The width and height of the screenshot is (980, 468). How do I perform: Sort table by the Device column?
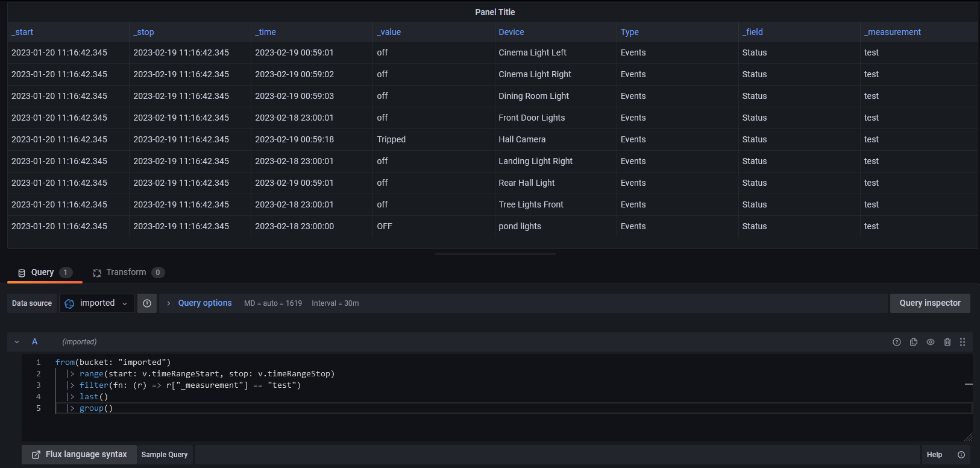(x=511, y=32)
